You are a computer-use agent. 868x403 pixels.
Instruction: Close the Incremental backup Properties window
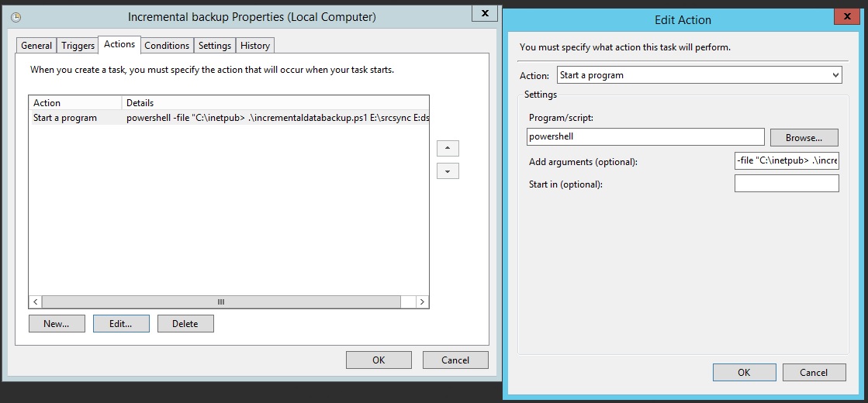(x=484, y=14)
